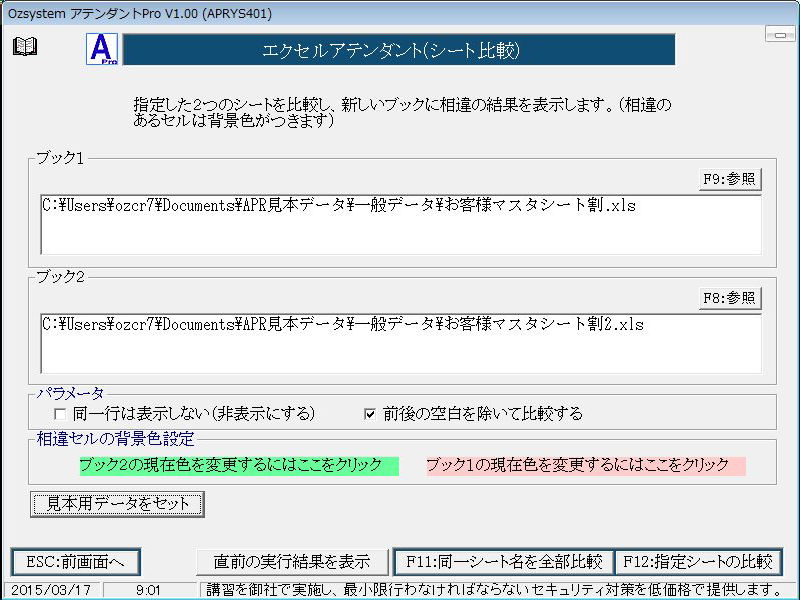Screen dimensions: 800x600
Task: Click F9:参照 to browse for Book 1
Action: pos(730,179)
